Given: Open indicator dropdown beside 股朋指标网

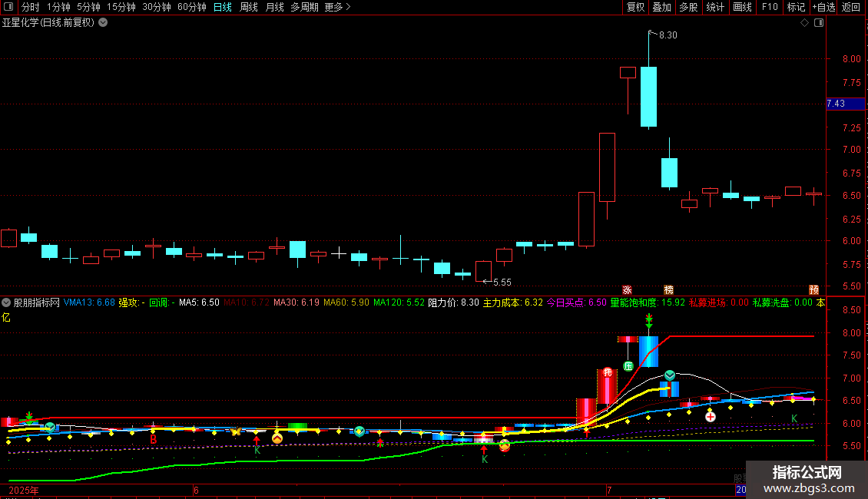Looking at the screenshot, I should tap(7, 302).
